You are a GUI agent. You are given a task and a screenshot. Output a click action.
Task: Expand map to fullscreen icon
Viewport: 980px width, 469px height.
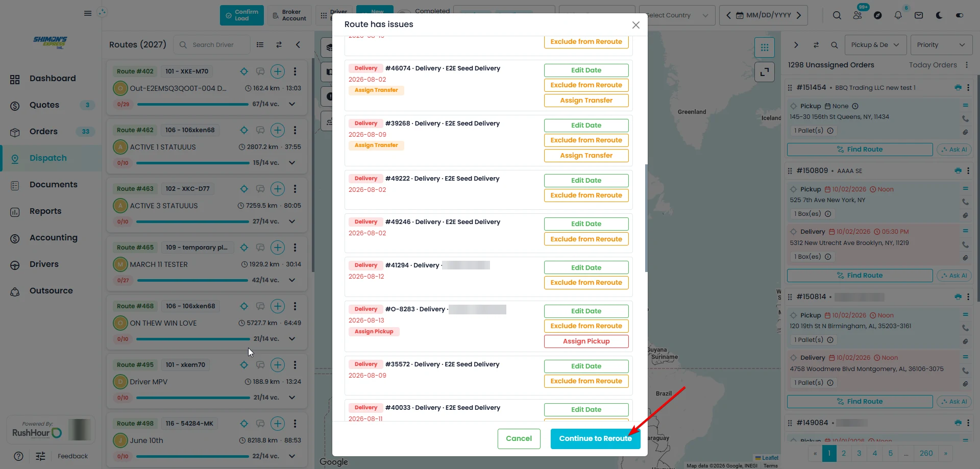coord(765,72)
